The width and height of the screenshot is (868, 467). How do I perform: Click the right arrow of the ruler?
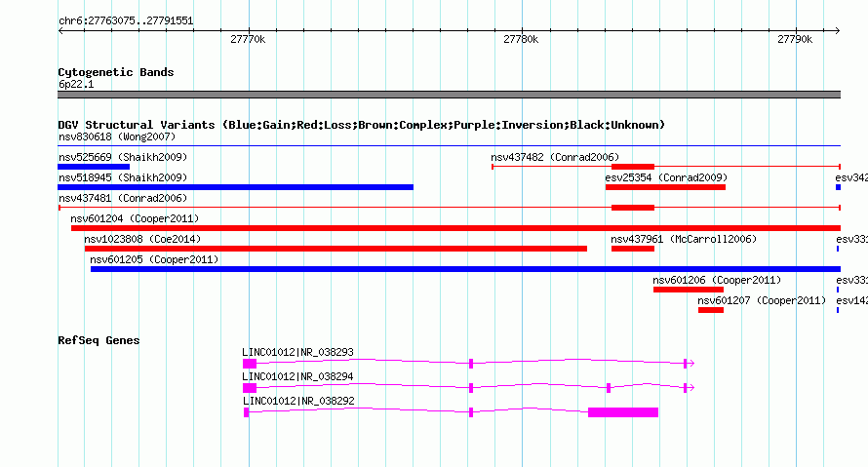click(x=837, y=30)
